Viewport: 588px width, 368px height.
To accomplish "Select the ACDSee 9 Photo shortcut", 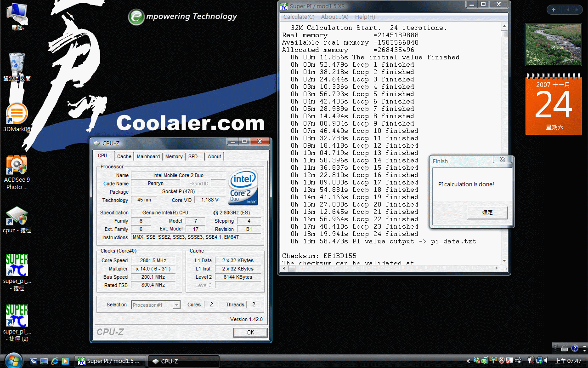I will click(17, 172).
